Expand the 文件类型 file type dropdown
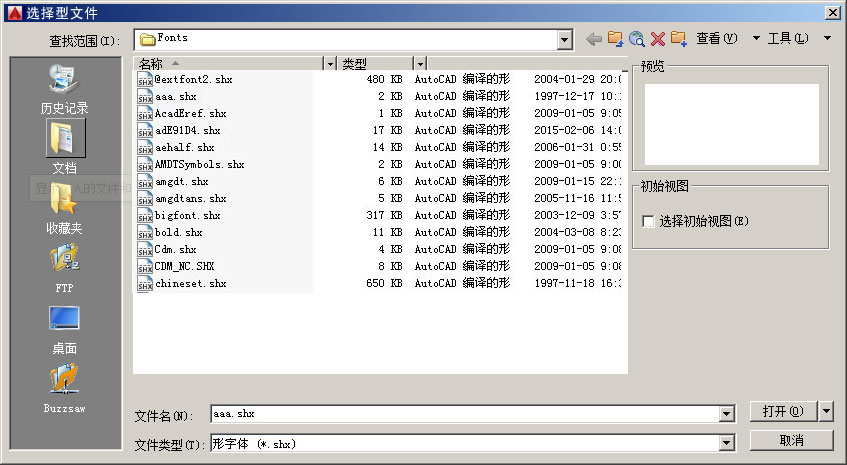Viewport: 847px width, 465px height. [x=726, y=443]
